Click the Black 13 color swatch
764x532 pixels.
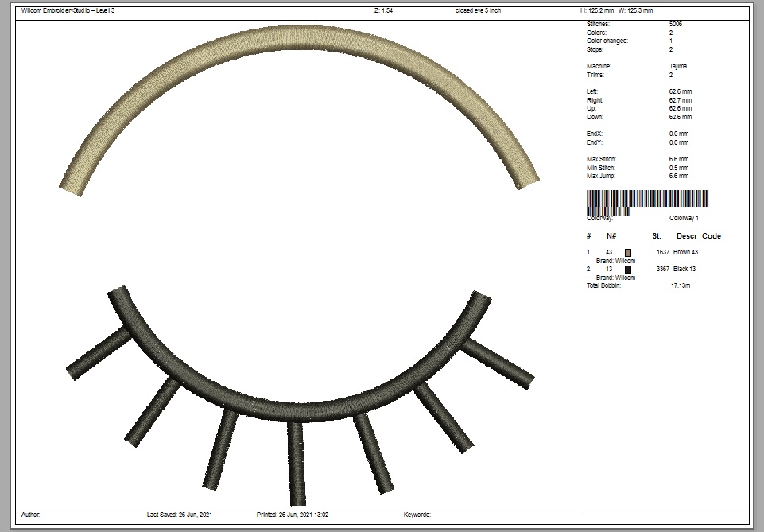pyautogui.click(x=627, y=270)
